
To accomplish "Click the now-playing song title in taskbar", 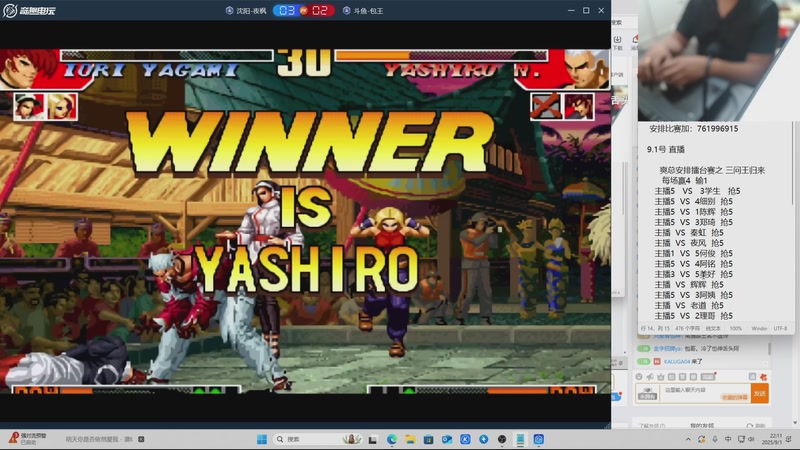I will click(x=99, y=439).
